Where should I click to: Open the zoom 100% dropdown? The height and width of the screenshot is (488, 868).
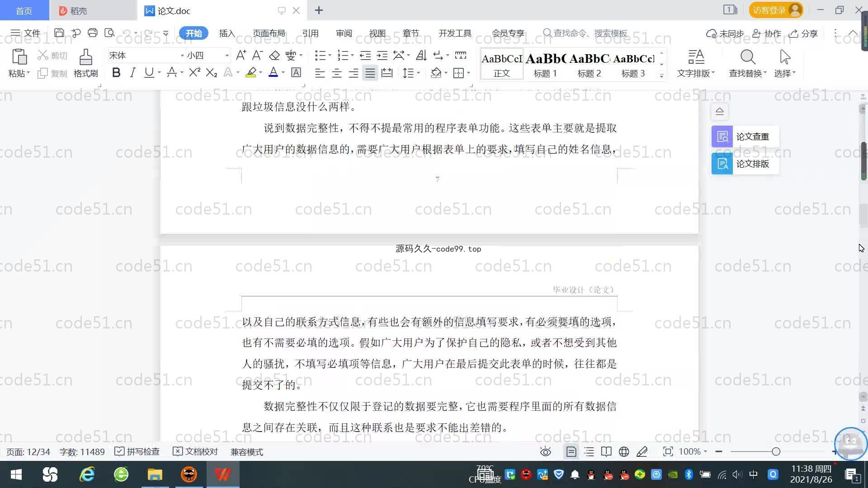click(693, 452)
